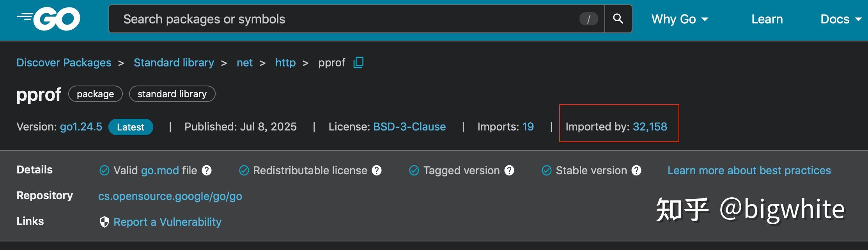Image resolution: width=868 pixels, height=250 pixels.
Task: Open the Learn menu item
Action: tap(767, 19)
